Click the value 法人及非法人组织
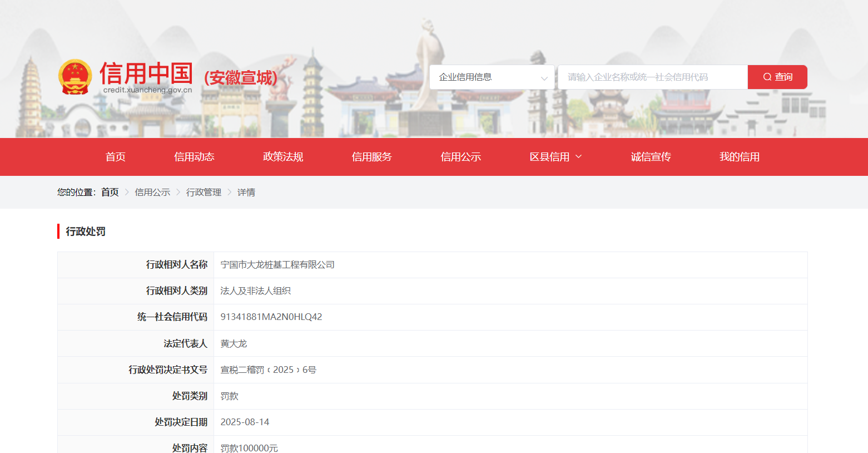 click(x=256, y=291)
